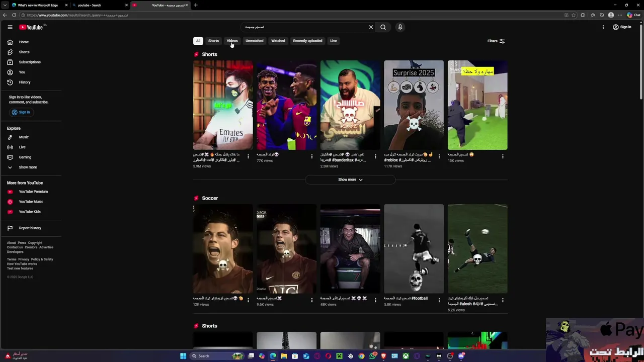Add page to favorites star icon
Image resolution: width=644 pixels, height=362 pixels.
574,15
